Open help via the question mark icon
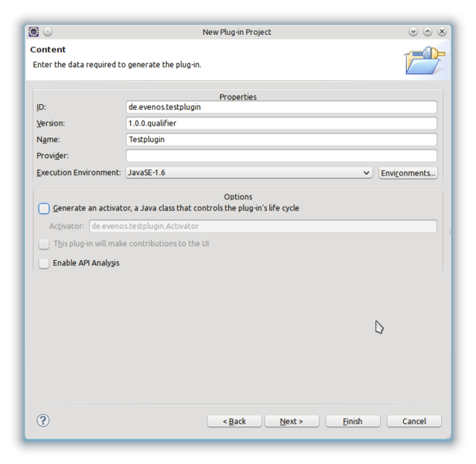This screenshot has height=464, width=476. (43, 421)
